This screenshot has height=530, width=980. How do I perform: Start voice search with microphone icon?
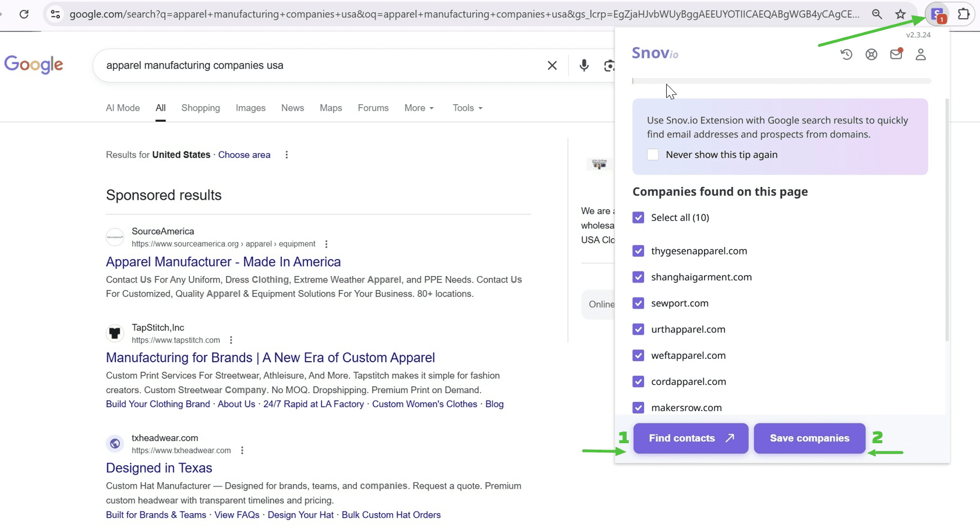(x=584, y=65)
